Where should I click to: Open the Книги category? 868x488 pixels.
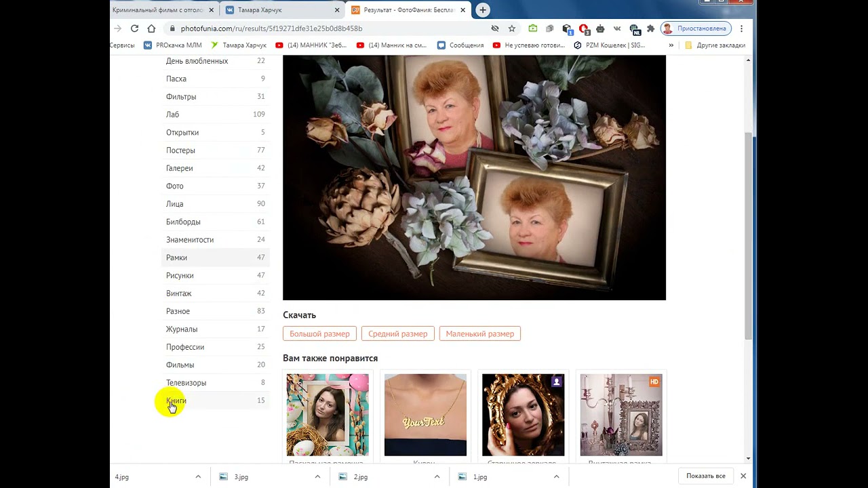click(216, 401)
